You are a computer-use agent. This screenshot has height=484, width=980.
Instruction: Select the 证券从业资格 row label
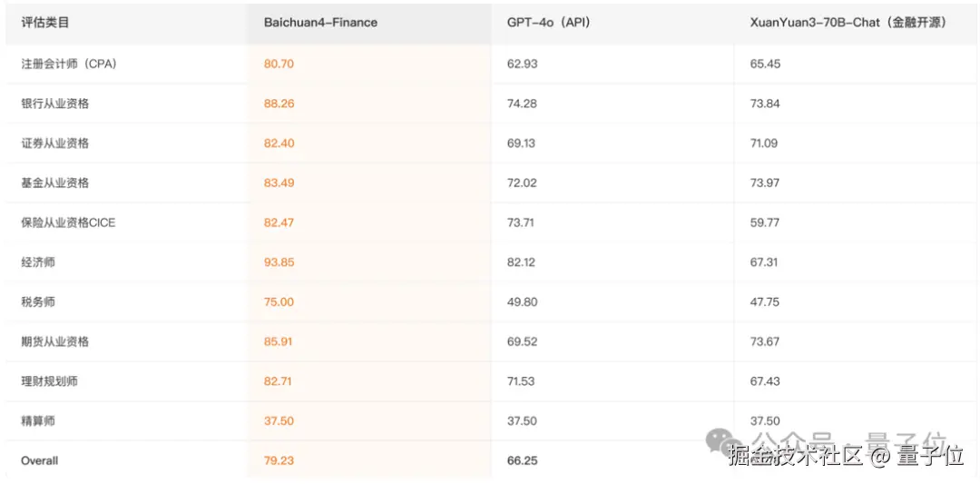55,143
